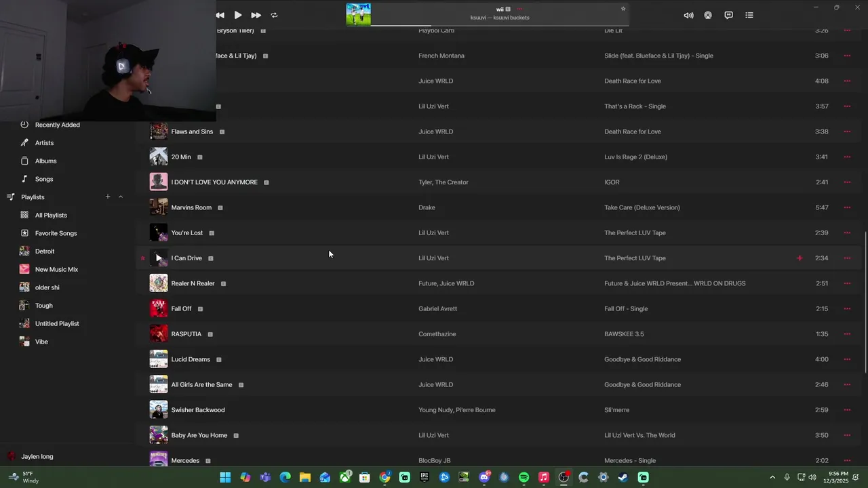868x488 pixels.
Task: Skip back to the previous track
Action: point(220,15)
